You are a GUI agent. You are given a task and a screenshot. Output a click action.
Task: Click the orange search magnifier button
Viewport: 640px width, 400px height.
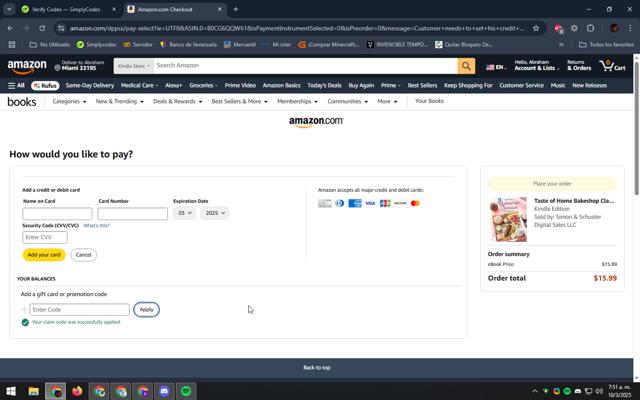tap(466, 66)
